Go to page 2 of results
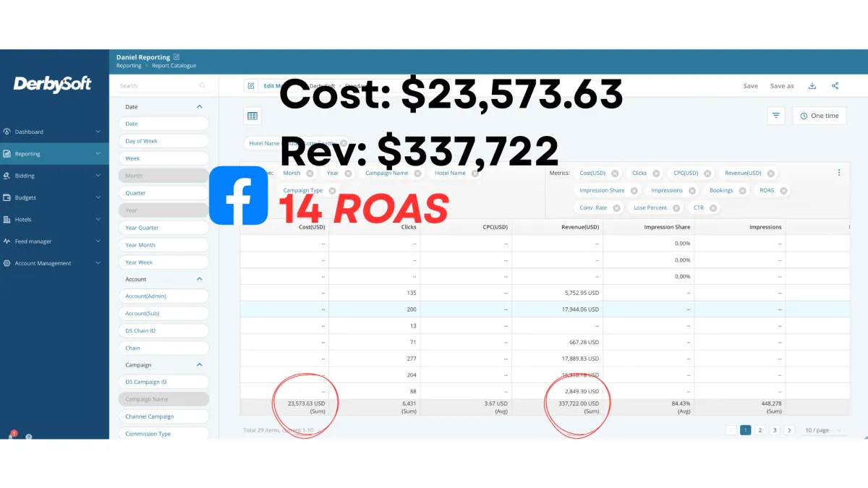Screen dimensions: 868x488 pos(760,430)
